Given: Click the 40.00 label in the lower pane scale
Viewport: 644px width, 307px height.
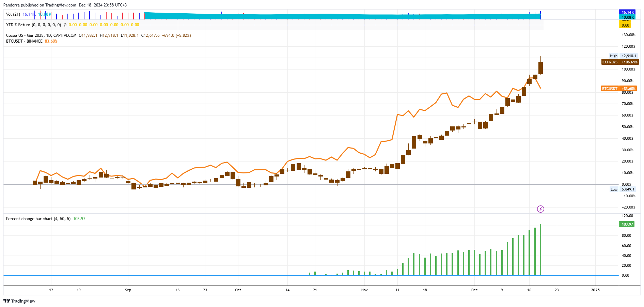Looking at the screenshot, I should [627, 256].
